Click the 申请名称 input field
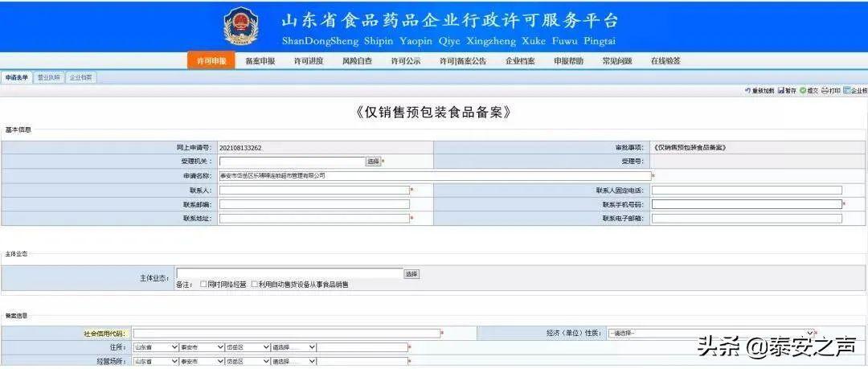This screenshot has width=868, height=369. [x=436, y=175]
